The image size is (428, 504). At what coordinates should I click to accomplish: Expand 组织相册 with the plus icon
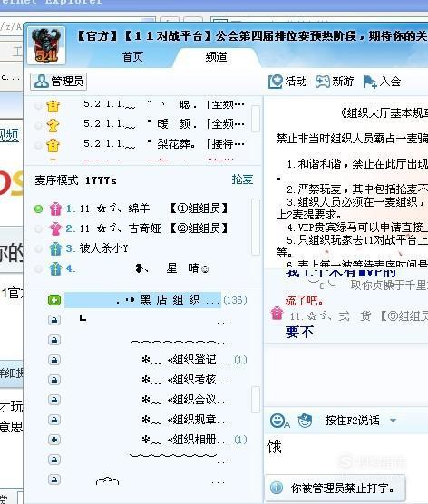tap(54, 440)
